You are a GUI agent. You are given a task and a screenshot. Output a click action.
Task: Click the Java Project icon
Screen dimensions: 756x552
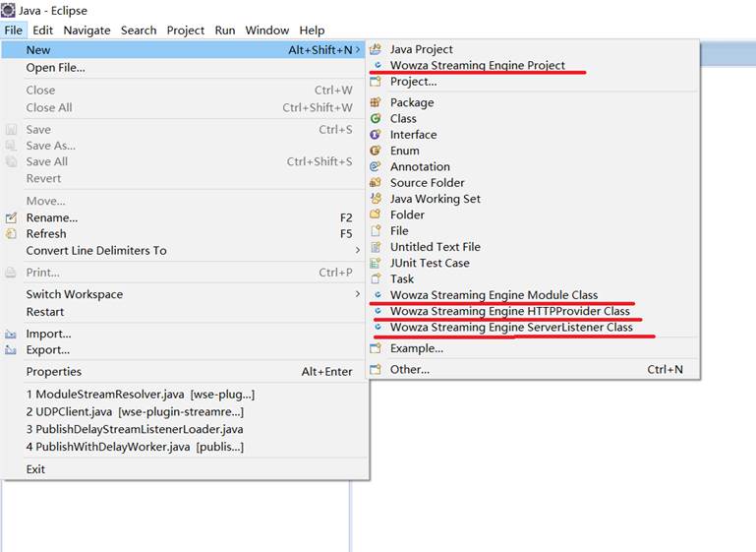click(x=376, y=49)
